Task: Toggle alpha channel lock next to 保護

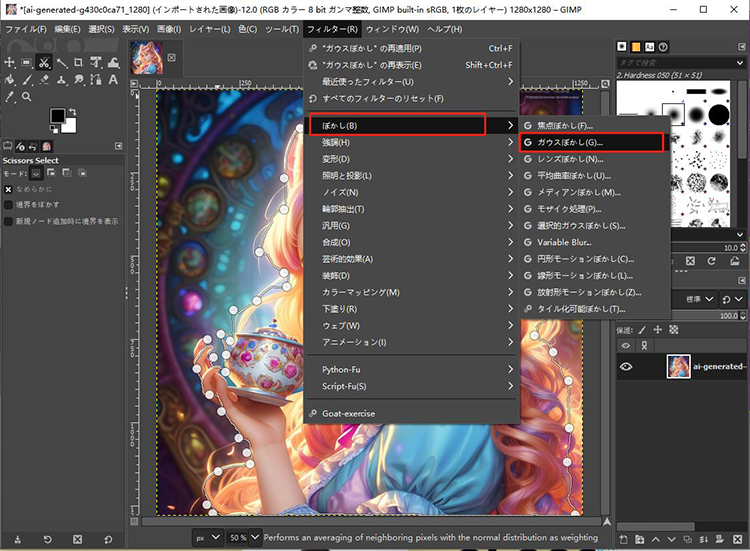Action: [x=673, y=330]
